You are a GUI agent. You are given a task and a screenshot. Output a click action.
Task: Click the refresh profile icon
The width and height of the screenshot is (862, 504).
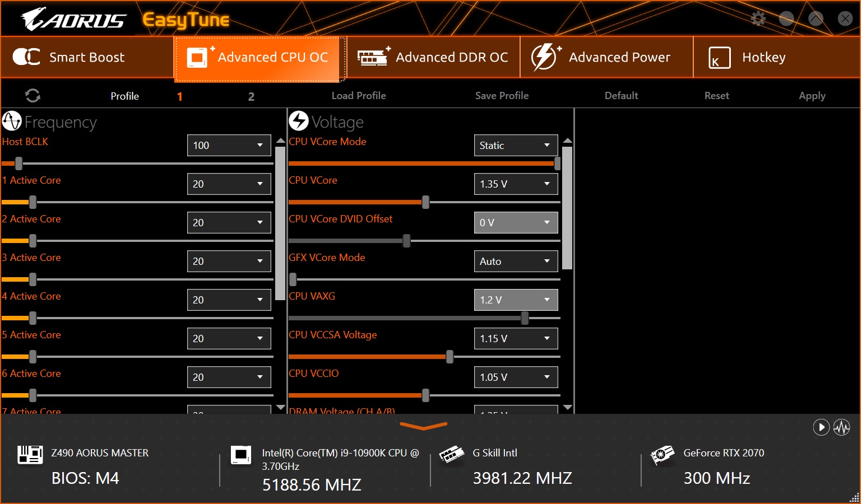(33, 96)
